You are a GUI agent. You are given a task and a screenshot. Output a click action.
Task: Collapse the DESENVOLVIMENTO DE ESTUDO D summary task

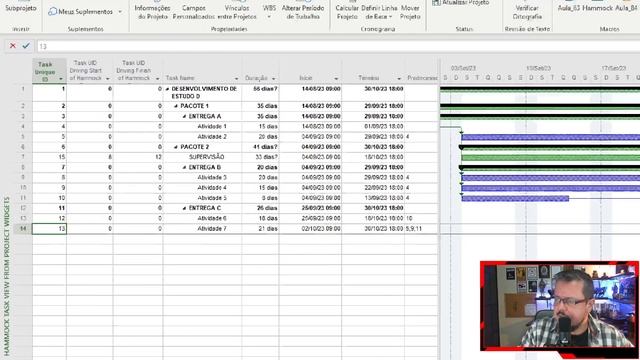point(167,89)
